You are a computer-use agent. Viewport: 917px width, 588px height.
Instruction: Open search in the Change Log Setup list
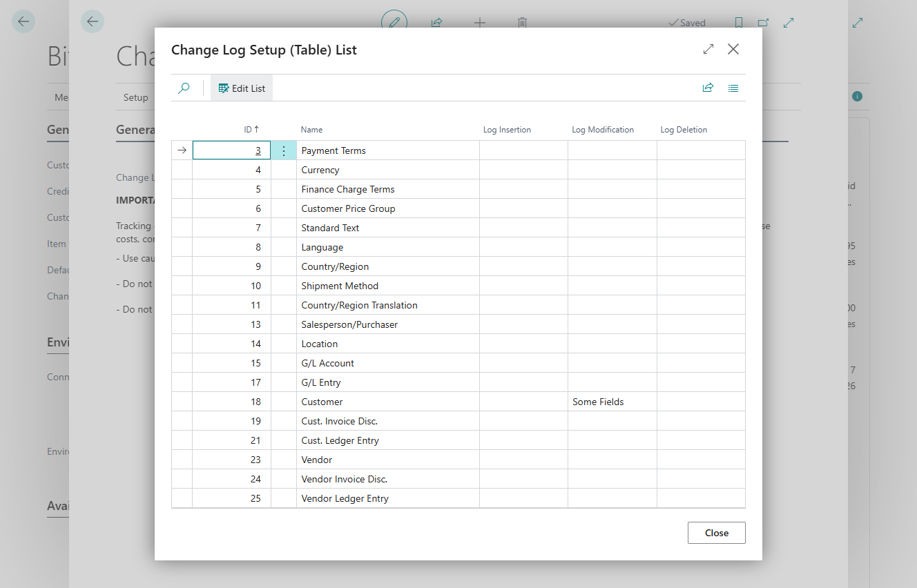pos(184,88)
